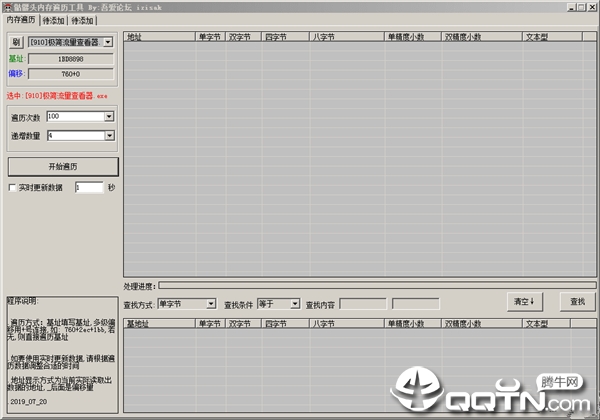The image size is (600, 420).
Task: Click the 处理进度 progress bar
Action: (x=377, y=285)
